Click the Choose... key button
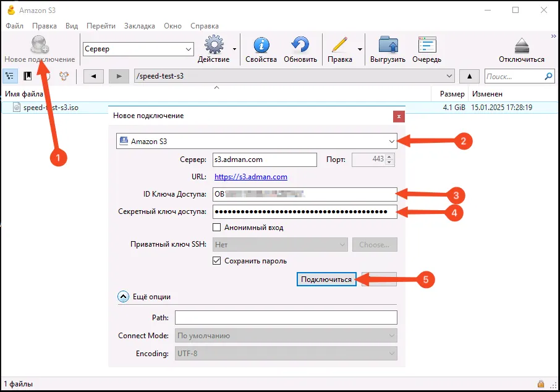560x392 pixels. [375, 245]
